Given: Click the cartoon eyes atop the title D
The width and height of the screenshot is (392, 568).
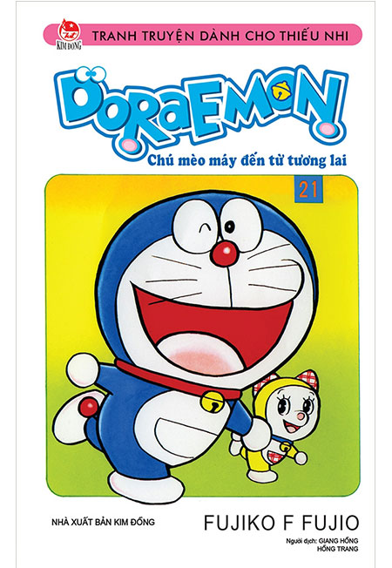Looking at the screenshot, I should click(x=91, y=74).
